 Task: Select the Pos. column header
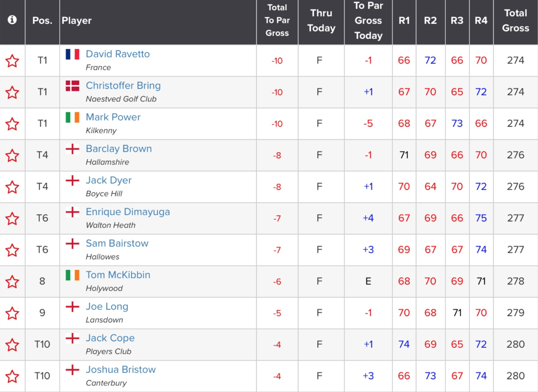[42, 20]
